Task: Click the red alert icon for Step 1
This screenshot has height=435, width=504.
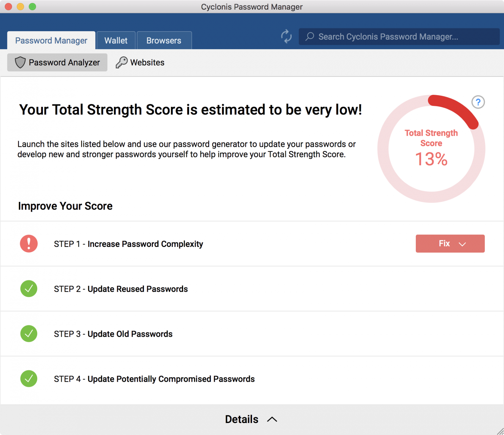Action: [x=29, y=243]
